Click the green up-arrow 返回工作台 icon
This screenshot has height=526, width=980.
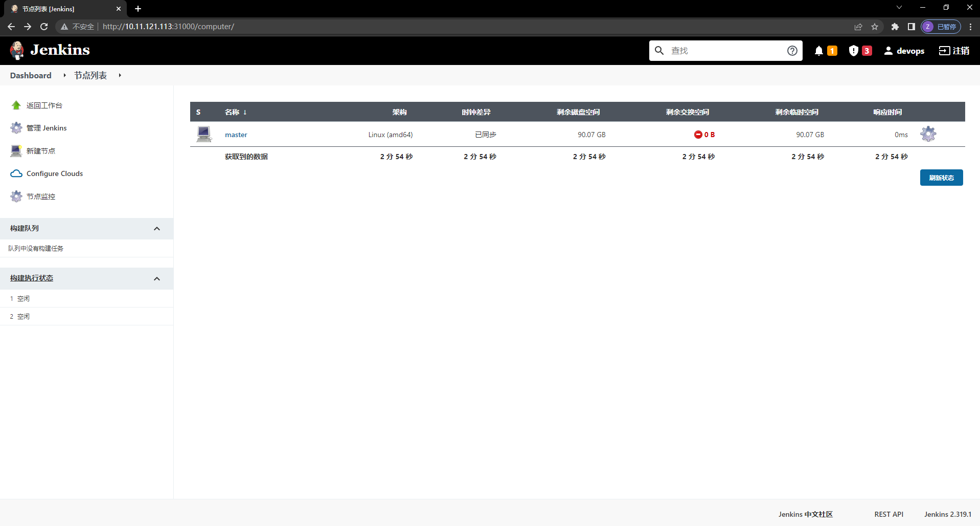(x=16, y=105)
